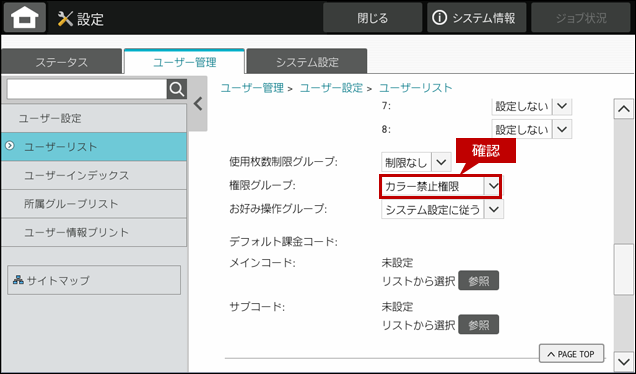Open the サイトマップ button

point(94,280)
